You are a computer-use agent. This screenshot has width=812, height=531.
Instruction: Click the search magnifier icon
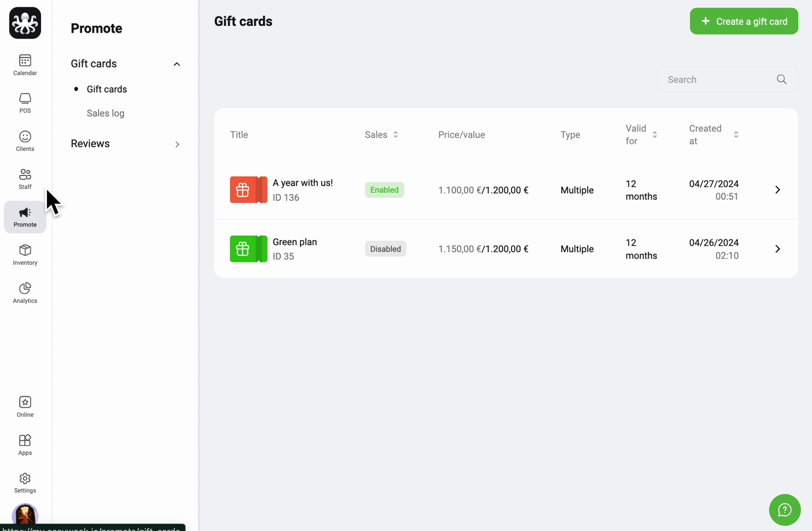pos(781,80)
